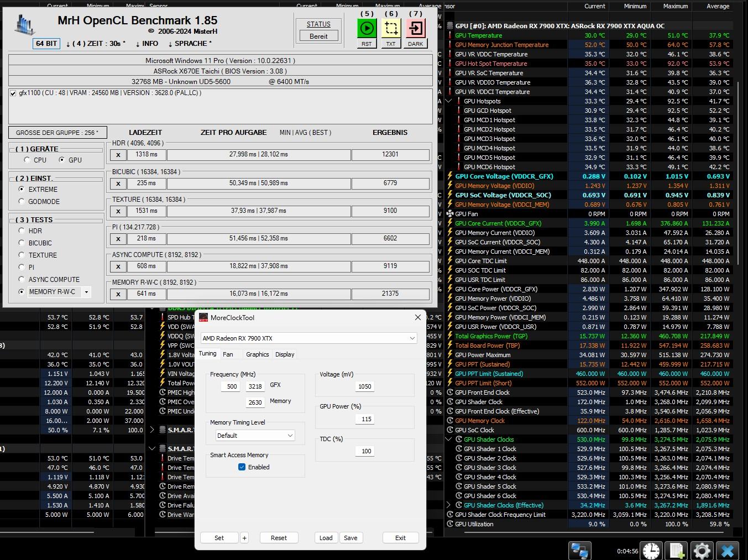The height and width of the screenshot is (560, 748).
Task: Switch to the Tuning tab in MoreClockTool
Action: [208, 354]
